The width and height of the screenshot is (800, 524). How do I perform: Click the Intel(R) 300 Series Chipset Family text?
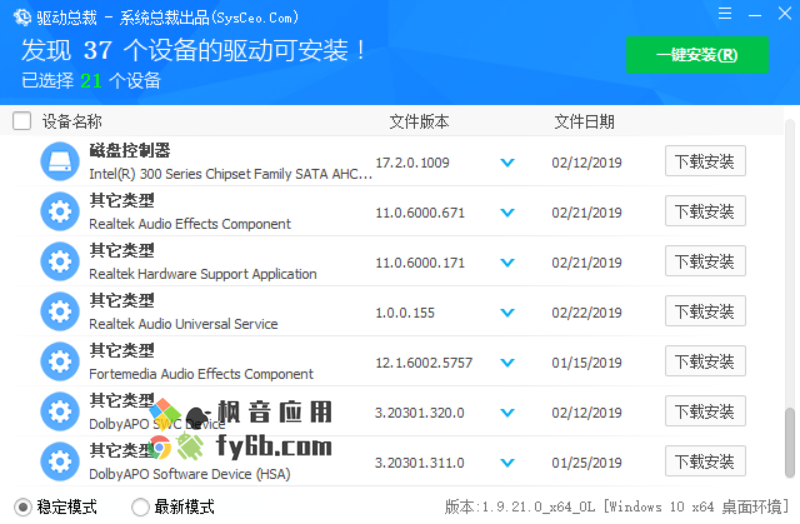click(x=231, y=174)
